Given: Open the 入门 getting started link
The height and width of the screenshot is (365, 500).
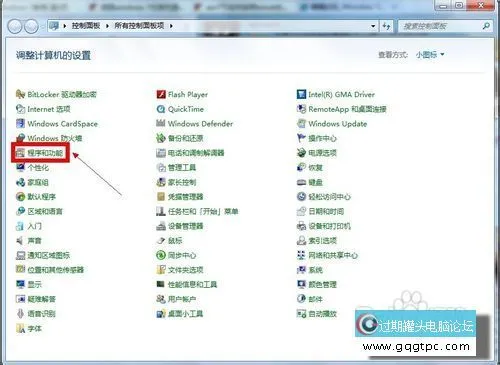Looking at the screenshot, I should (x=35, y=226).
